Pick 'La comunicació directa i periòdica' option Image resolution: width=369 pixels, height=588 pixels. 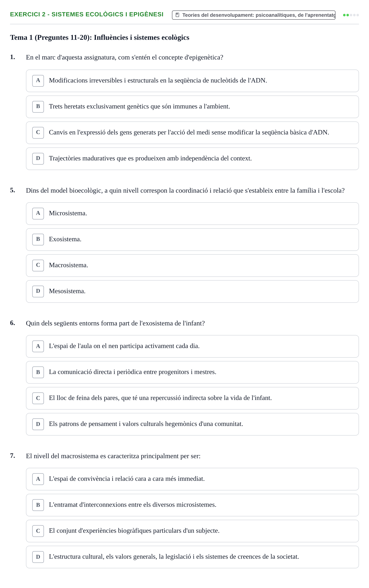pos(192,372)
